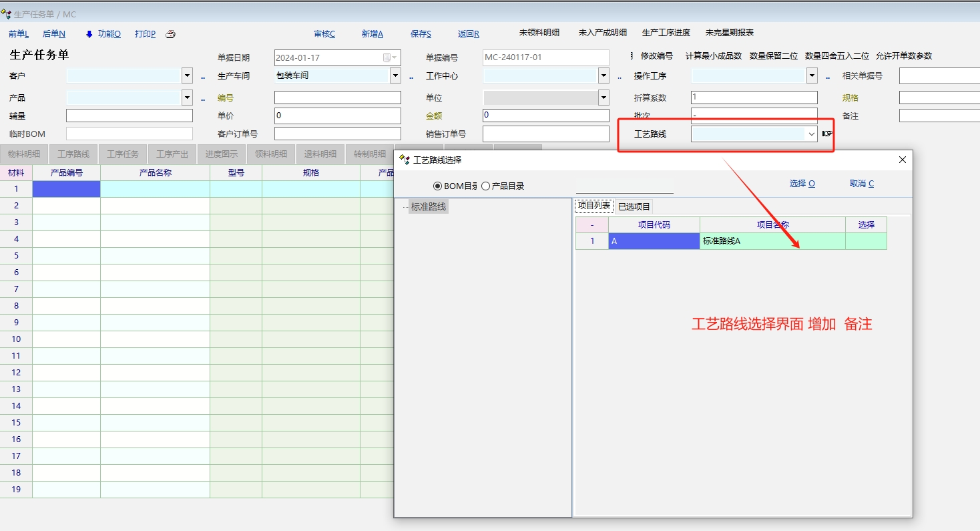Click the 客户订单号 input field

point(337,134)
